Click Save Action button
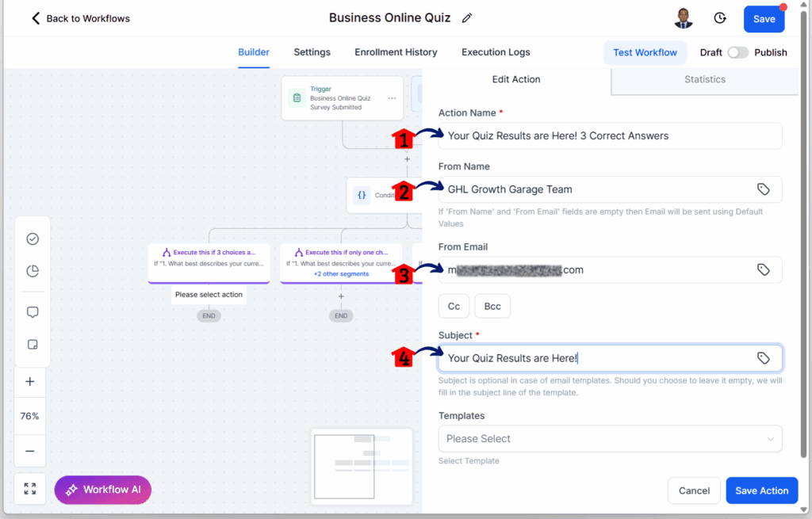812x519 pixels. 762,490
